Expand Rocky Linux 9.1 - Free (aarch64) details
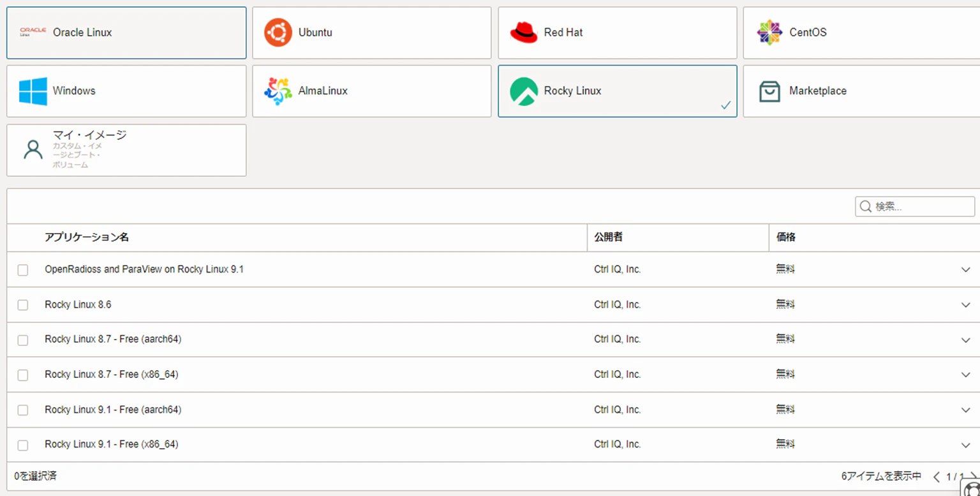 [965, 410]
